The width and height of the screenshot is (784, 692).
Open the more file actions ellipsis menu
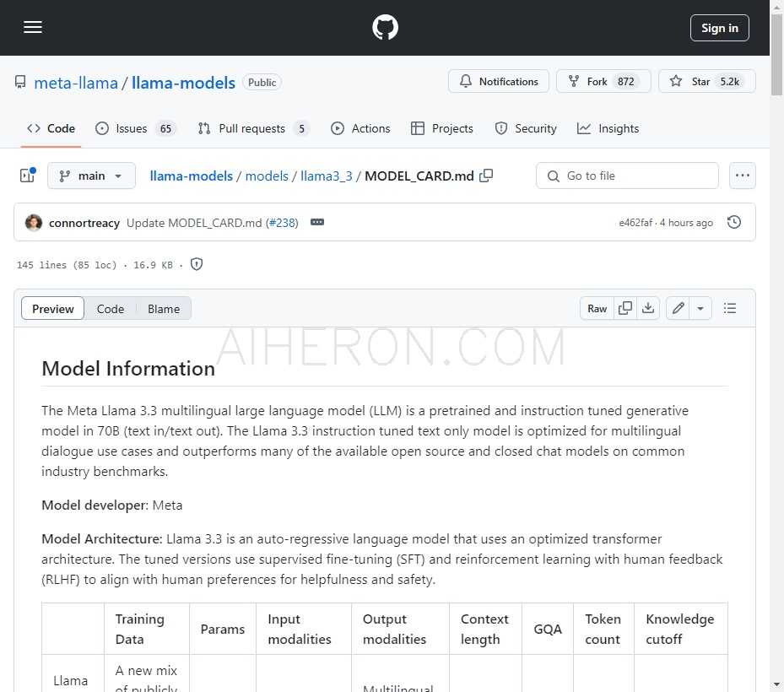click(x=743, y=176)
